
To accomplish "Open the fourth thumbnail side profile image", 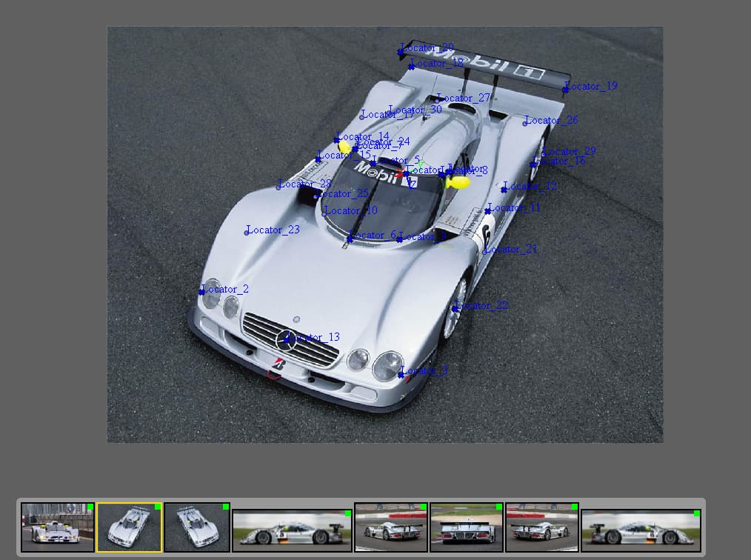I will [292, 530].
